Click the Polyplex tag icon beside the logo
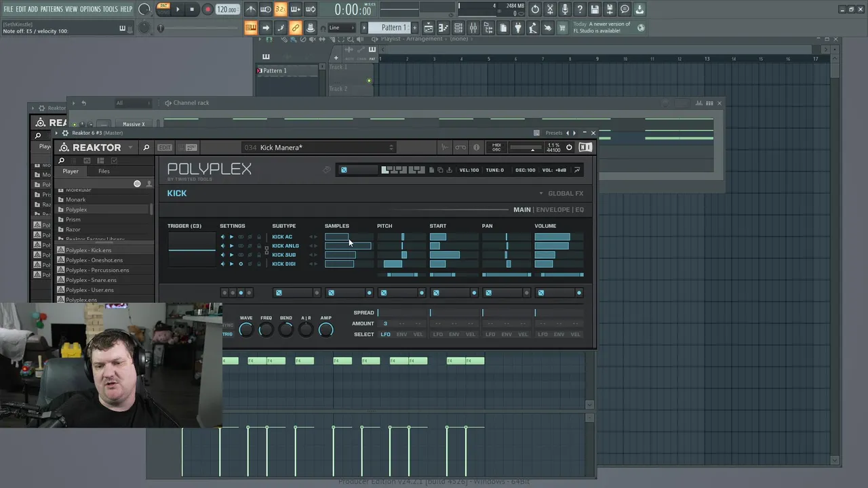 coord(326,170)
